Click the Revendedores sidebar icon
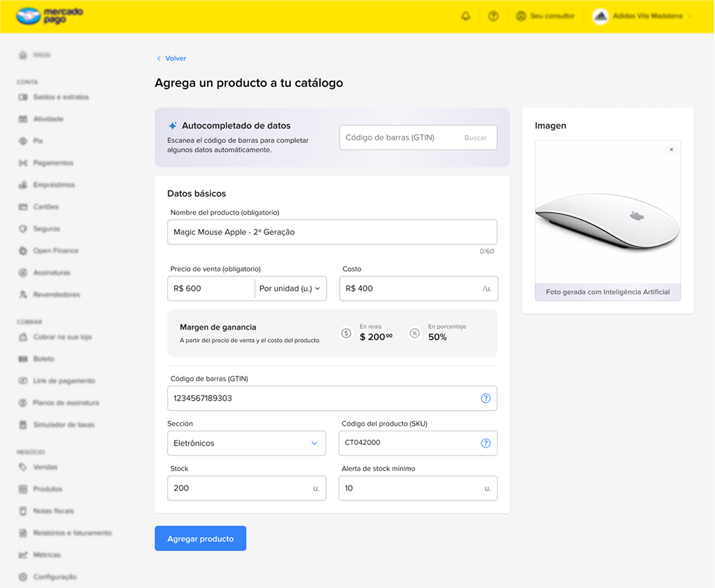Image resolution: width=715 pixels, height=588 pixels. tap(23, 295)
